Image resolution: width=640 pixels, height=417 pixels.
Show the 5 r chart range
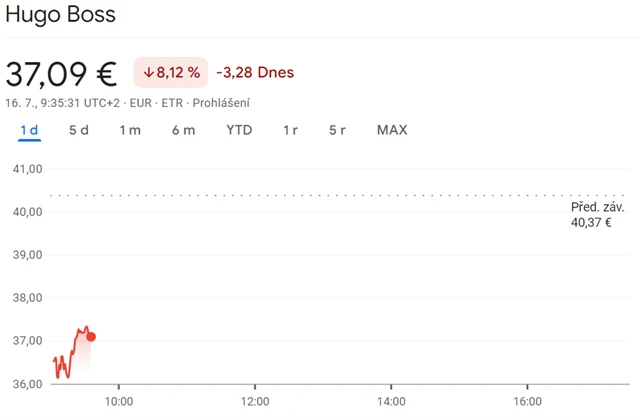[338, 130]
